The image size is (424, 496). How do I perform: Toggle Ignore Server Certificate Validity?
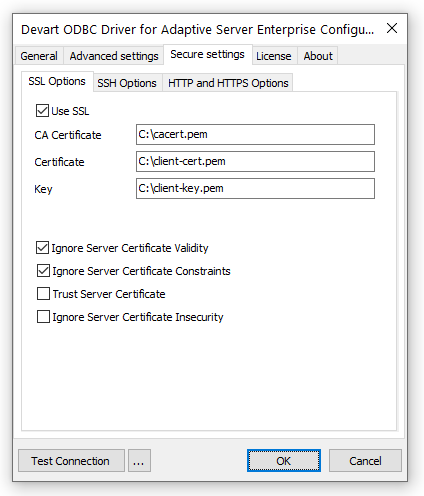click(x=42, y=248)
